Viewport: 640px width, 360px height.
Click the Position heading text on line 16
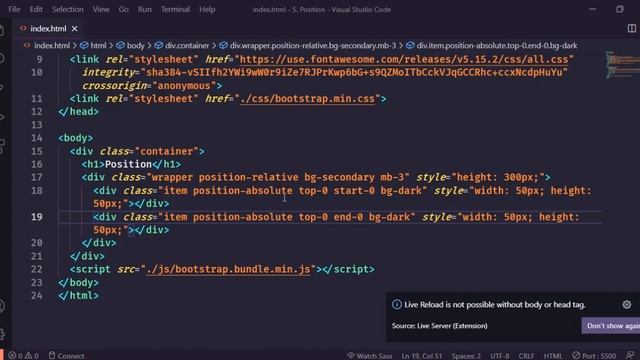point(128,164)
